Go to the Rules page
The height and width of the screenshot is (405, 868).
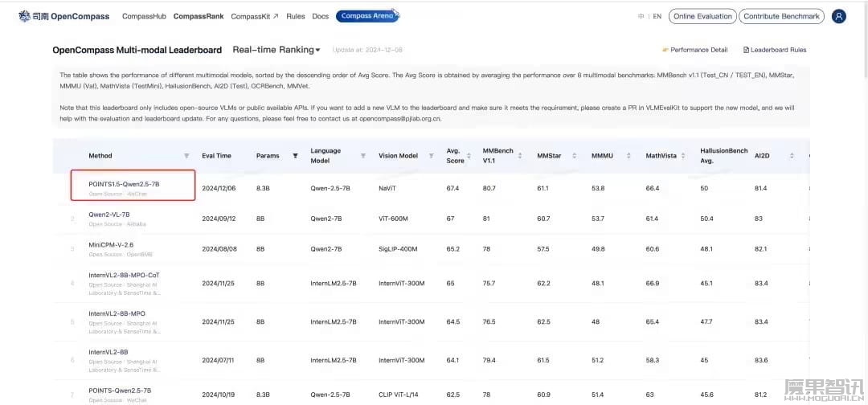click(296, 17)
